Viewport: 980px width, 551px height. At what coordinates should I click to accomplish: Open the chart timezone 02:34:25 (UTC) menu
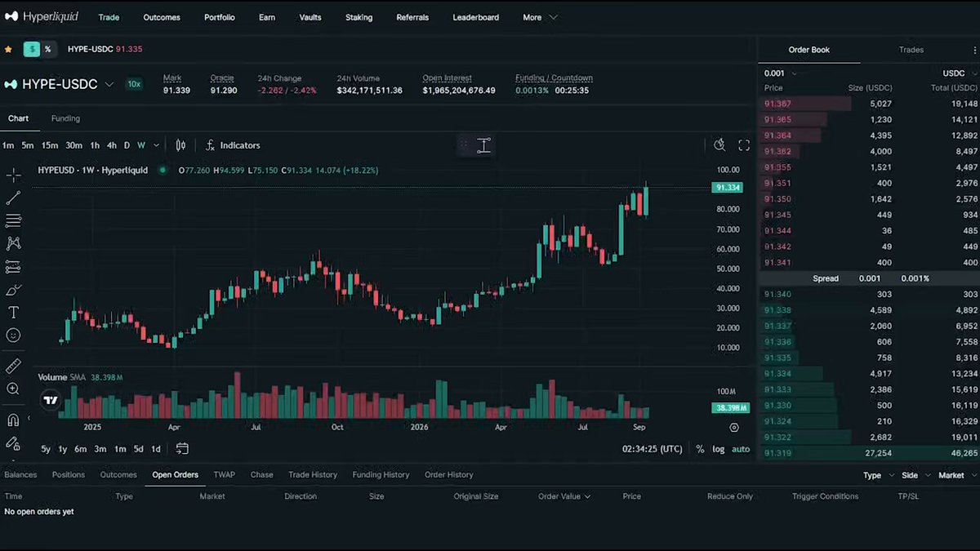652,449
